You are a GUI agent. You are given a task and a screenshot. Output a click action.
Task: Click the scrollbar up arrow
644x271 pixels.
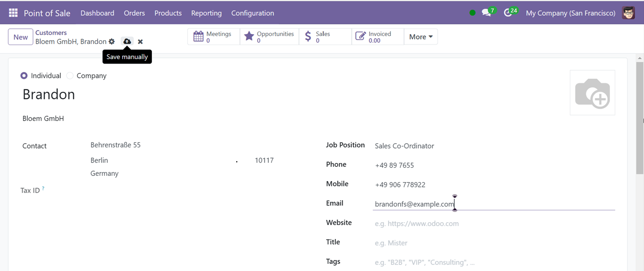(640, 58)
